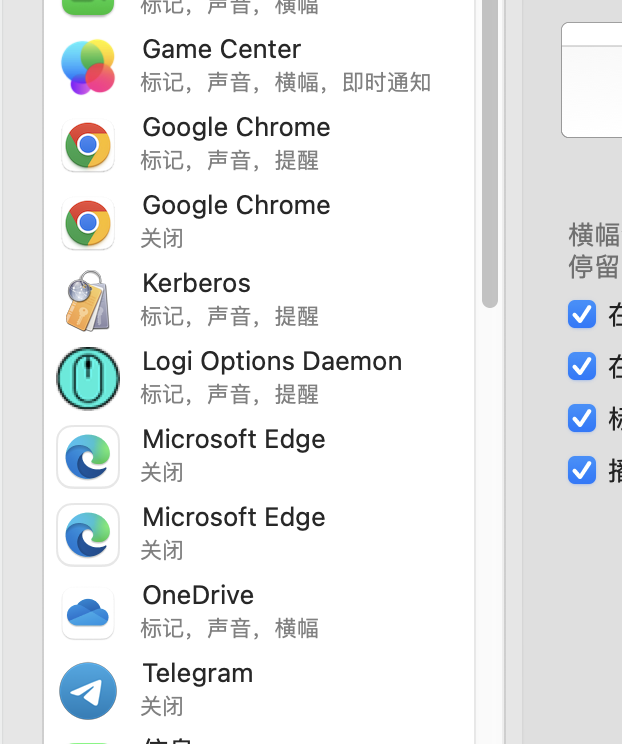The width and height of the screenshot is (622, 744).
Task: Click the Chrome icon marked 关闭
Action: click(x=88, y=223)
